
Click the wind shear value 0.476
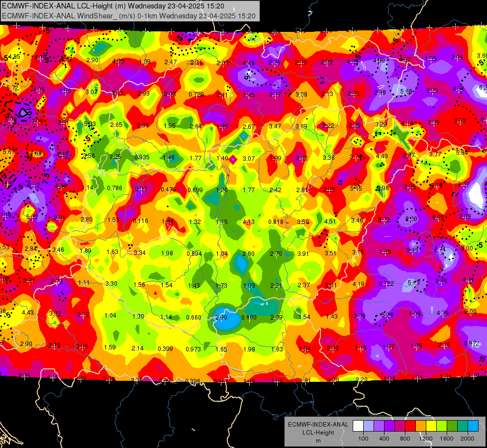click(x=168, y=189)
